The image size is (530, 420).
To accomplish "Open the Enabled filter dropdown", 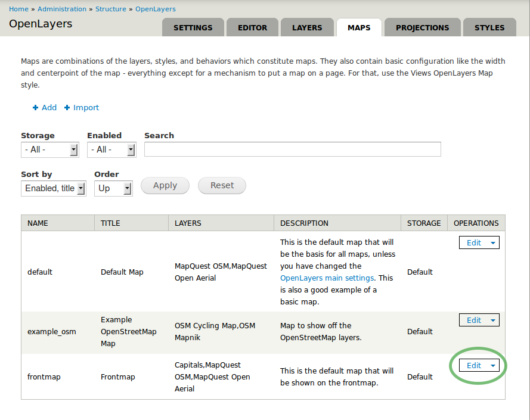I will coord(111,150).
